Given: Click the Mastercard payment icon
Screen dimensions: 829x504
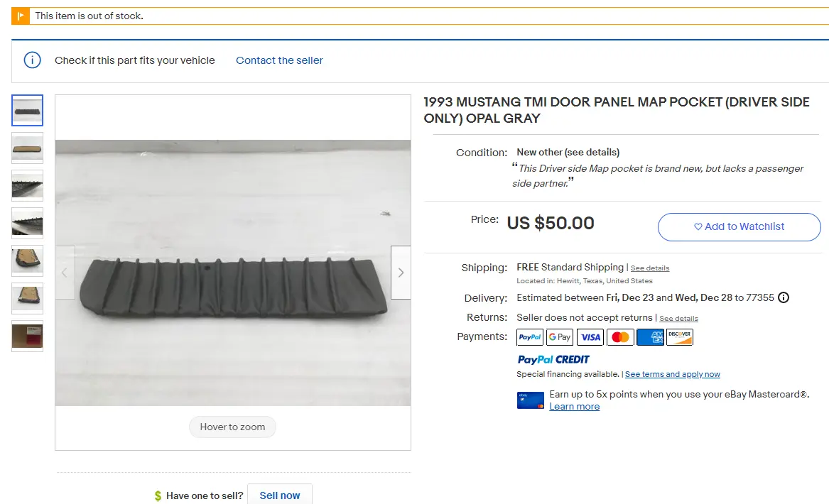Looking at the screenshot, I should click(x=620, y=337).
